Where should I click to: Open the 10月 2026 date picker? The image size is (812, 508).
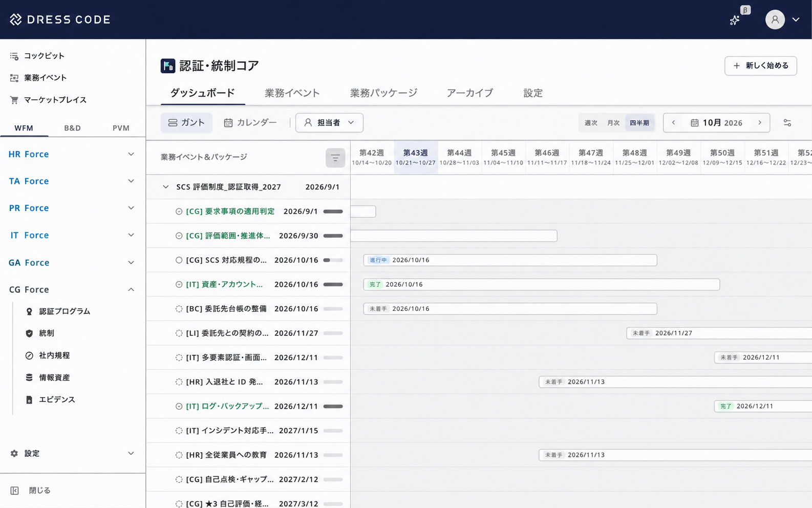coord(717,123)
